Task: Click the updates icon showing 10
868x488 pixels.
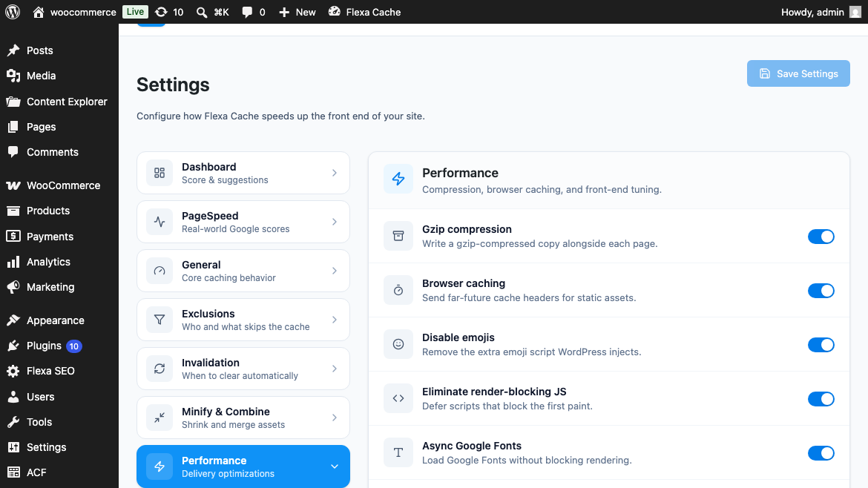Action: (161, 12)
